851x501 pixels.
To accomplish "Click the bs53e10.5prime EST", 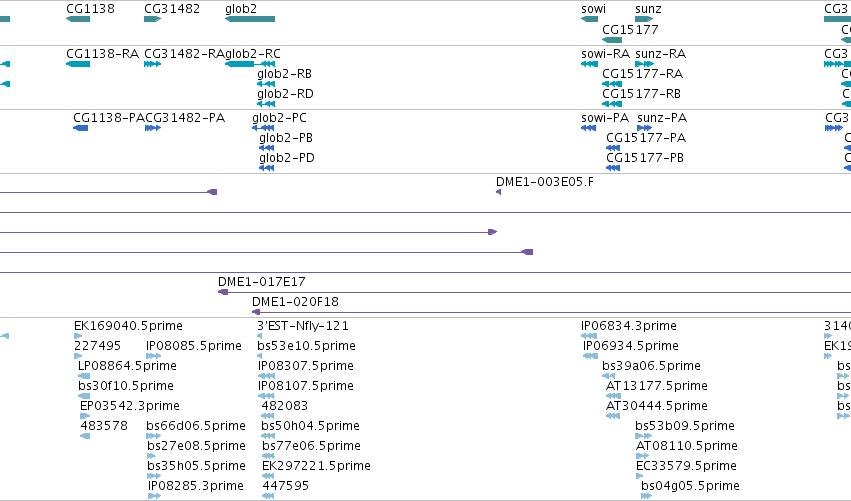I will (259, 357).
